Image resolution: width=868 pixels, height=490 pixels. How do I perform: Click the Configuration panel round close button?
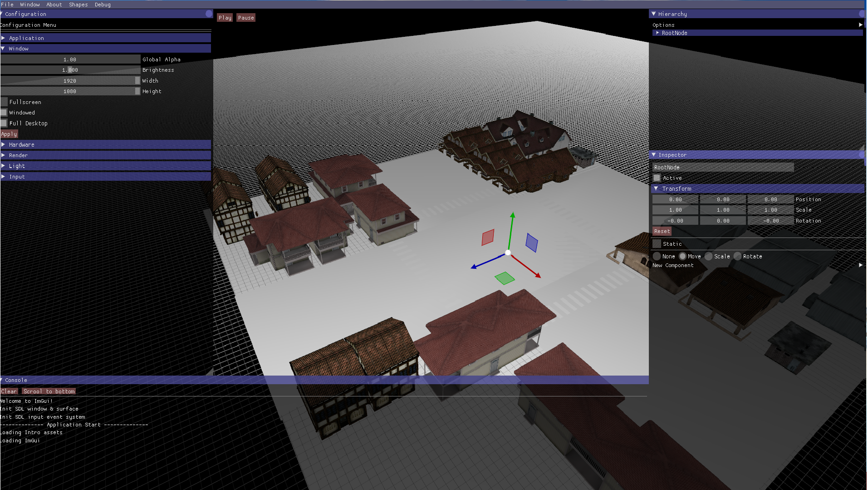(x=209, y=14)
